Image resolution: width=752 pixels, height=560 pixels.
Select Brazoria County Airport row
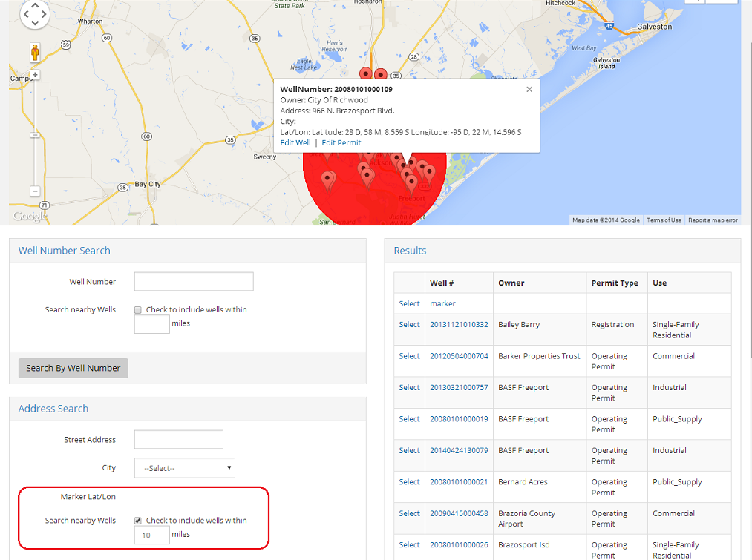coord(409,513)
